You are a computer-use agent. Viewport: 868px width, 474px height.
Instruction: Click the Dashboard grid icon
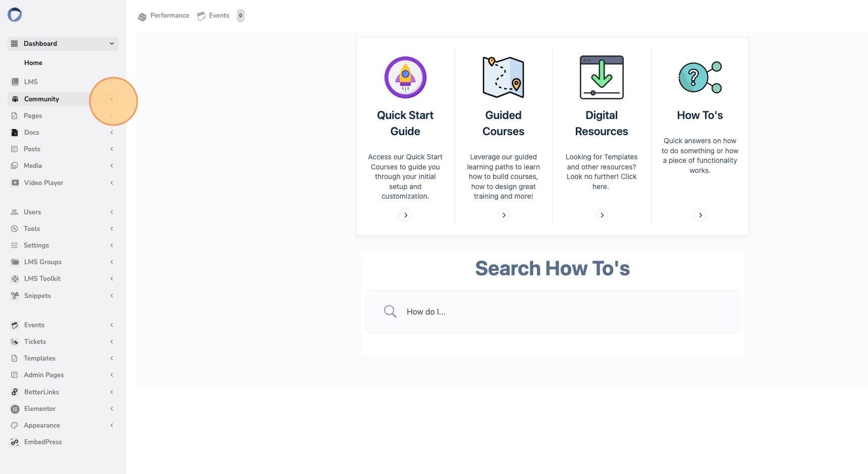point(14,44)
